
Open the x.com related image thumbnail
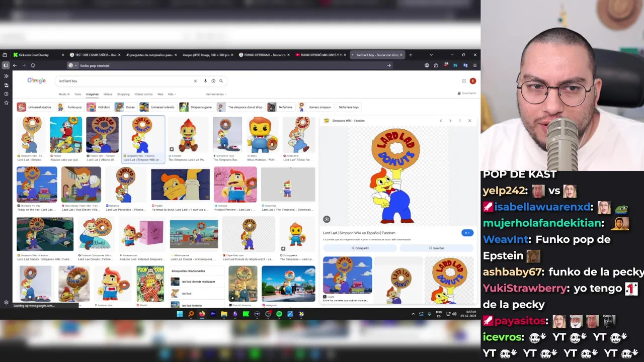pos(348,275)
